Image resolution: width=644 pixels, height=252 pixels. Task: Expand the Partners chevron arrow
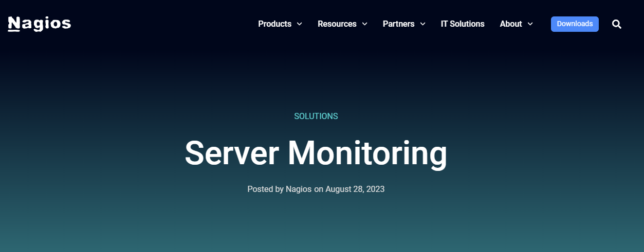pos(422,24)
